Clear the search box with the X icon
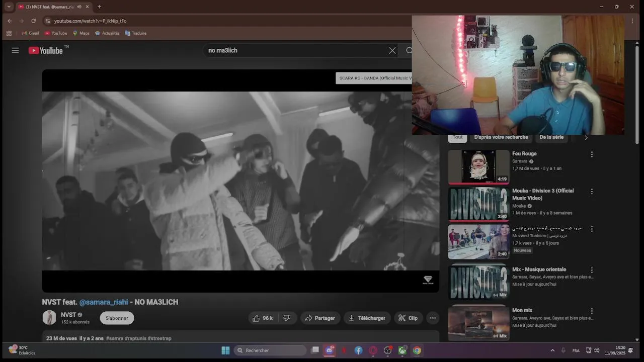The height and width of the screenshot is (362, 644). [x=392, y=50]
